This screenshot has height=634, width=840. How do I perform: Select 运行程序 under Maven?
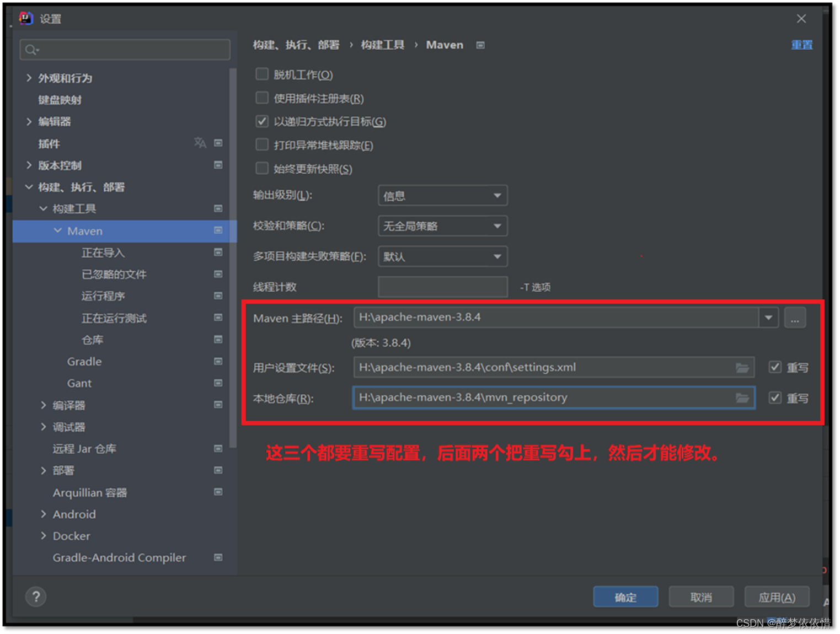click(103, 296)
